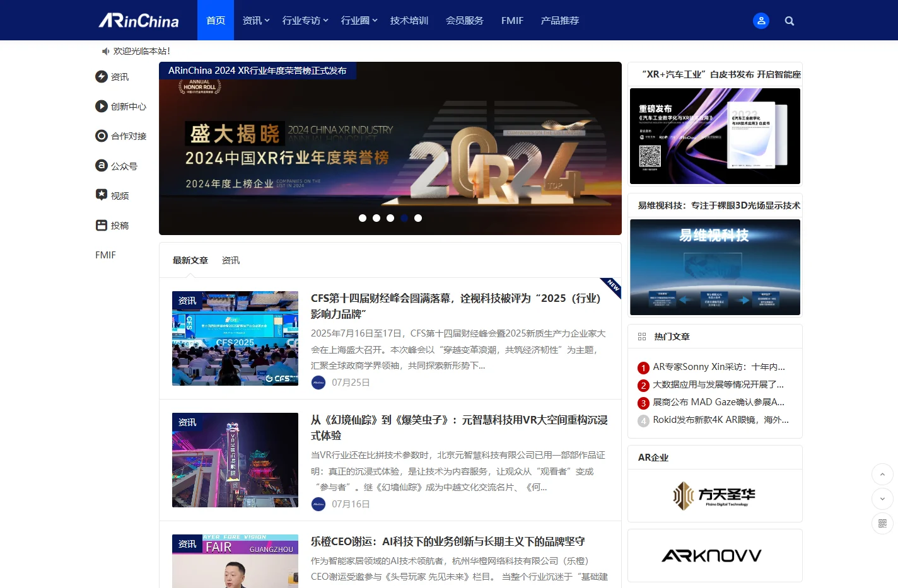The width and height of the screenshot is (898, 588).
Task: Open 会员服务 in the top navigation
Action: click(465, 20)
